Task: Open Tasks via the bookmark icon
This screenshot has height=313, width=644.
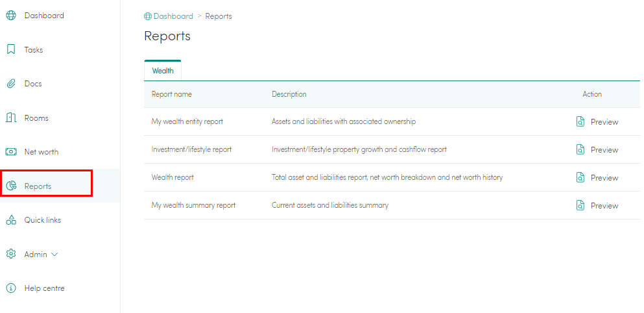Action: click(x=11, y=50)
